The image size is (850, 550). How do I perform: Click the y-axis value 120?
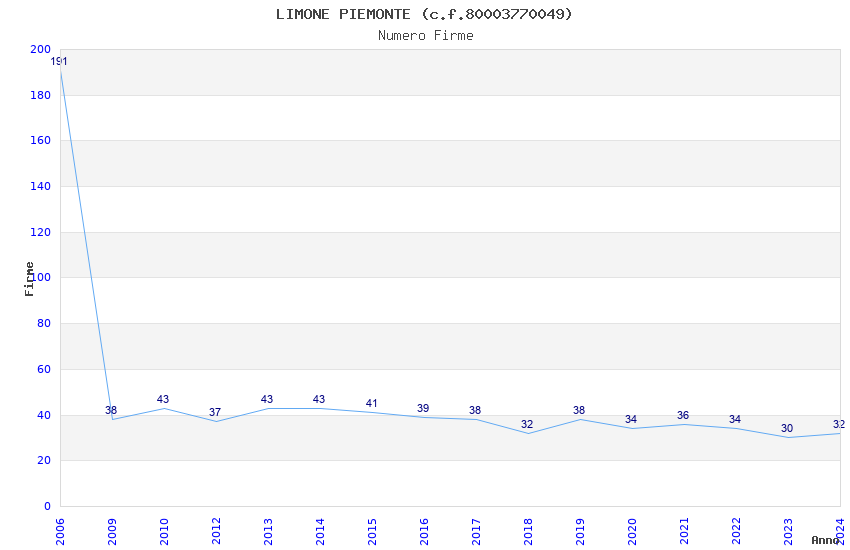[x=41, y=232]
